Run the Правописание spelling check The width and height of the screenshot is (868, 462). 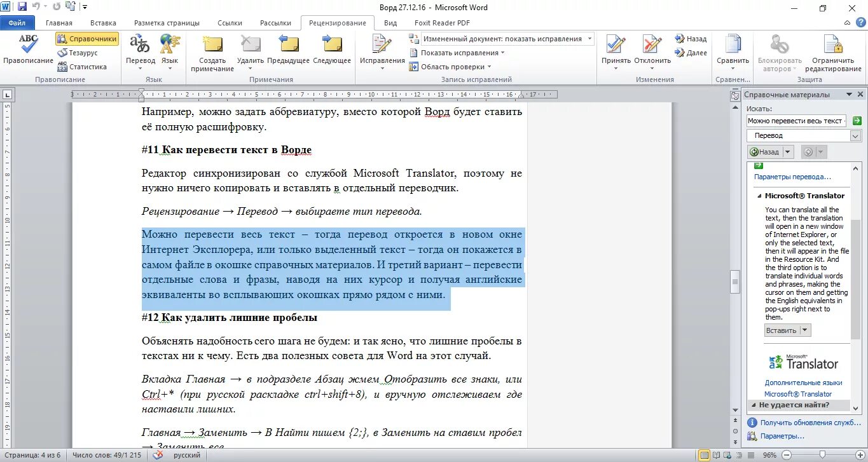(x=28, y=50)
